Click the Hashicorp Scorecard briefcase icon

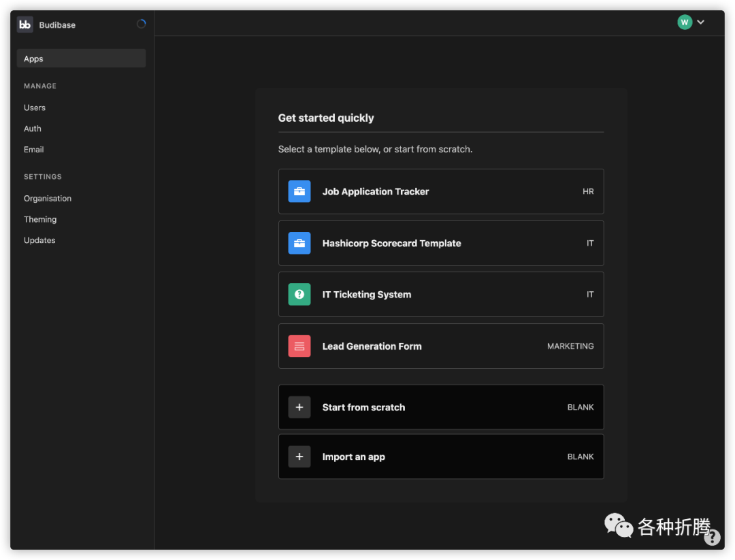tap(299, 244)
